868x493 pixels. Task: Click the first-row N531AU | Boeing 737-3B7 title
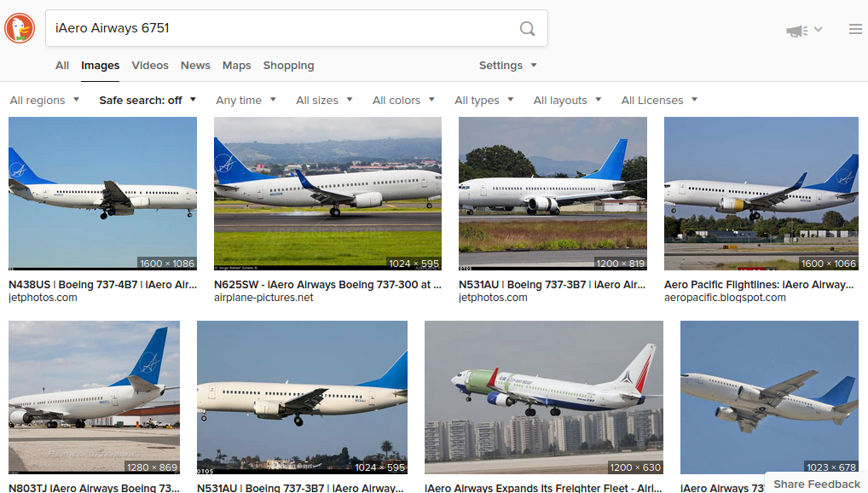pos(553,285)
